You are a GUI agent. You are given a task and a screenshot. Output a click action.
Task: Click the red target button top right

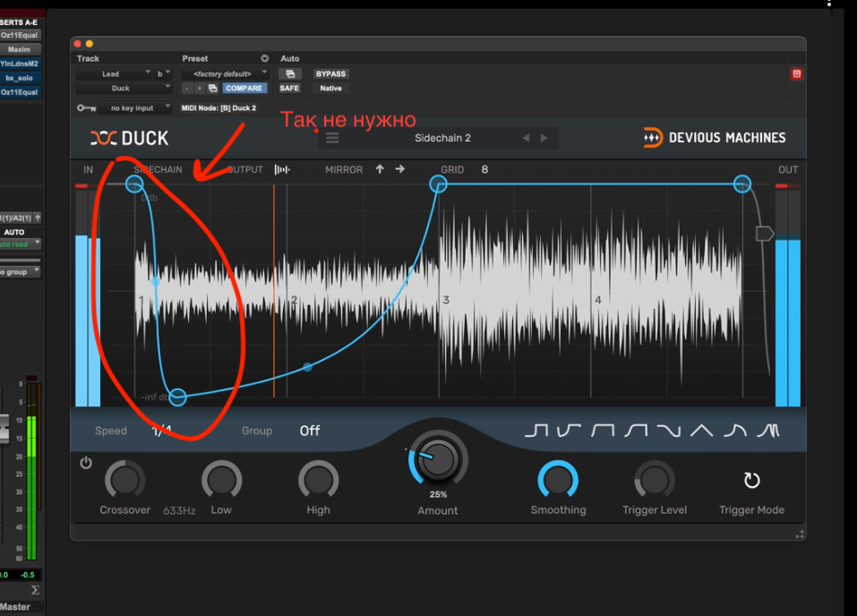[796, 73]
